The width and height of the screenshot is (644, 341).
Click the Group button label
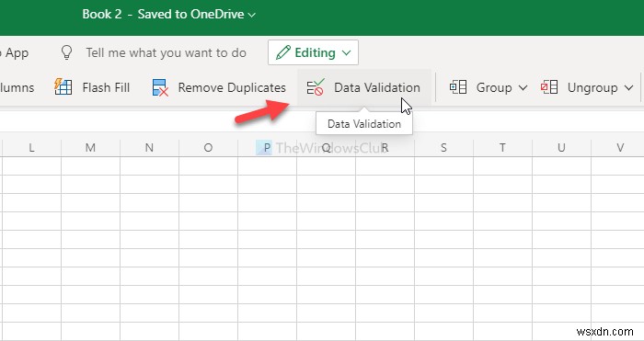pos(494,87)
